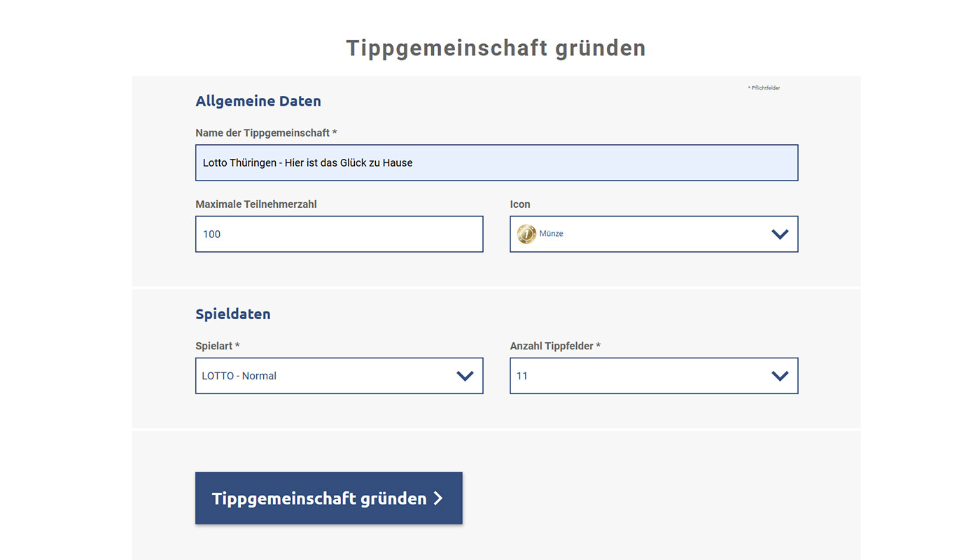Open the Icon picker showing Münze
Screen dimensions: 980x560
[654, 234]
